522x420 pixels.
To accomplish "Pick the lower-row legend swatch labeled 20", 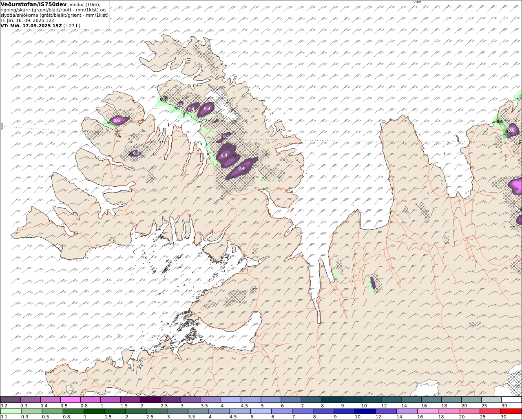I will pos(470,411).
